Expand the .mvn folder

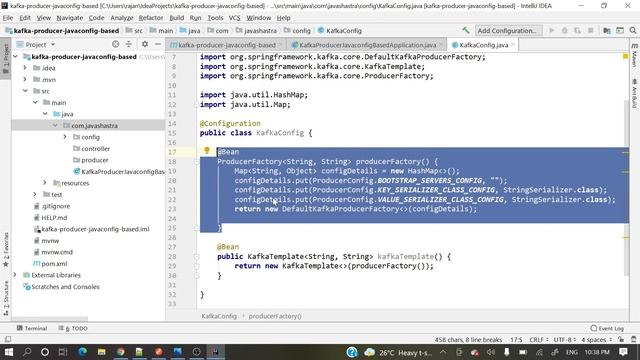coord(25,79)
